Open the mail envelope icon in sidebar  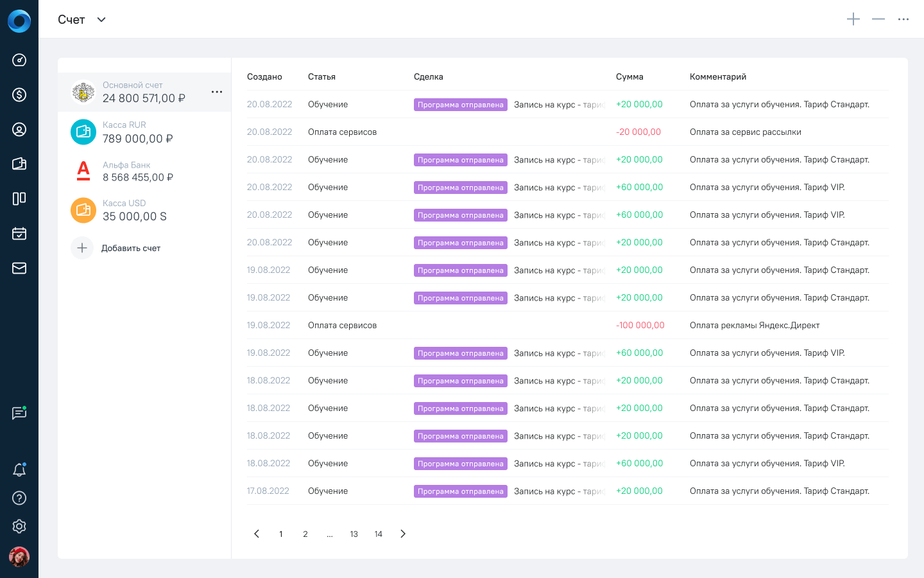(x=19, y=268)
